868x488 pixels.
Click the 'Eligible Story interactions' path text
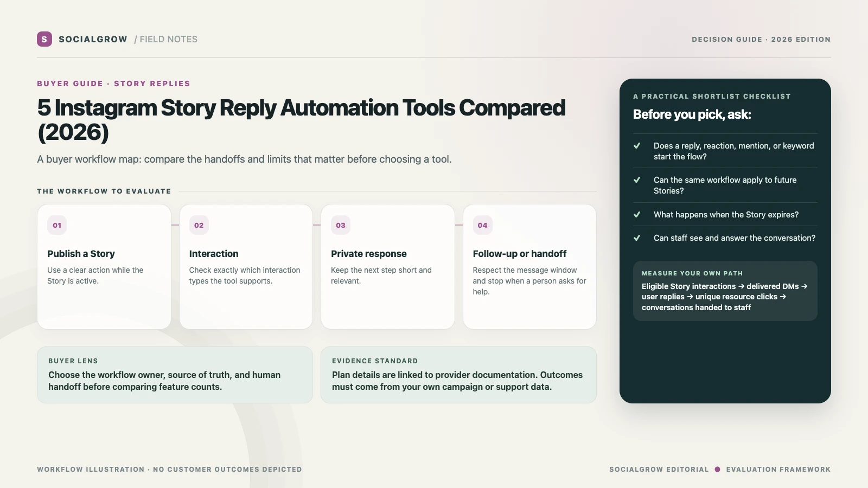pyautogui.click(x=725, y=297)
